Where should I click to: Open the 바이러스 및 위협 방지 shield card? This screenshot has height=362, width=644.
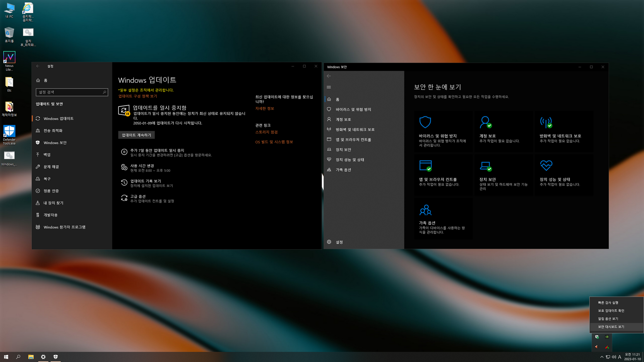[443, 131]
